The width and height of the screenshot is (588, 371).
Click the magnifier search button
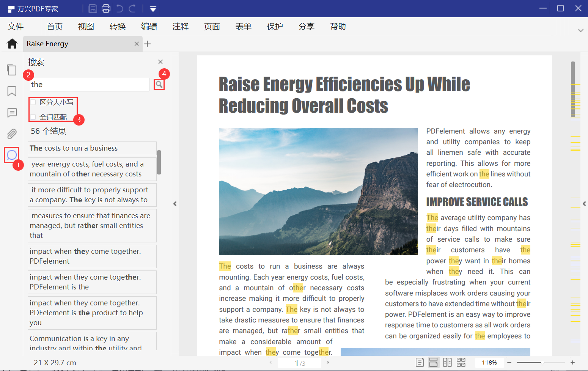click(159, 84)
